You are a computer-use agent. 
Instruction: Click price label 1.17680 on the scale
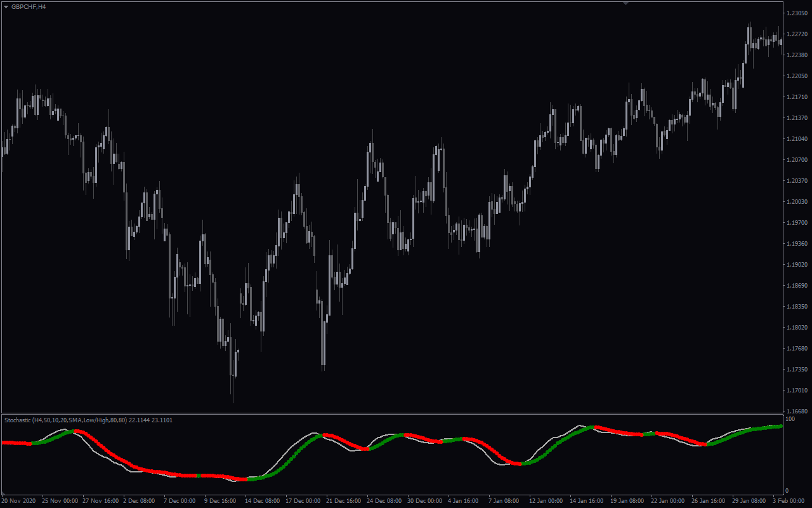point(797,348)
